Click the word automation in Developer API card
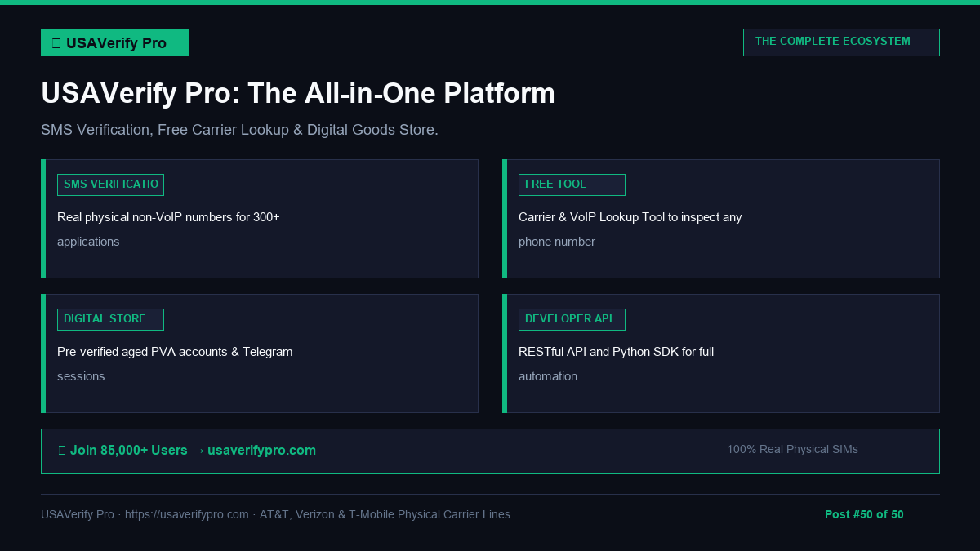Viewport: 980px width, 551px height. pyautogui.click(x=548, y=376)
